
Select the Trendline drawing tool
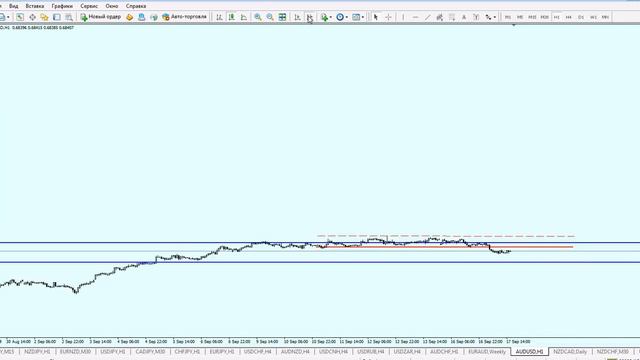tap(427, 17)
